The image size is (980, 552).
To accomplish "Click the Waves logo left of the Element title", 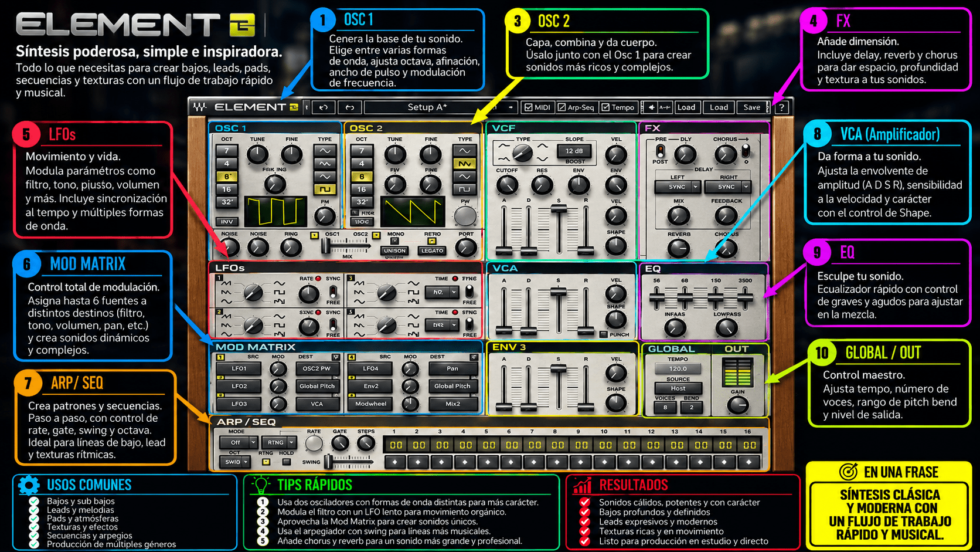I will [200, 107].
